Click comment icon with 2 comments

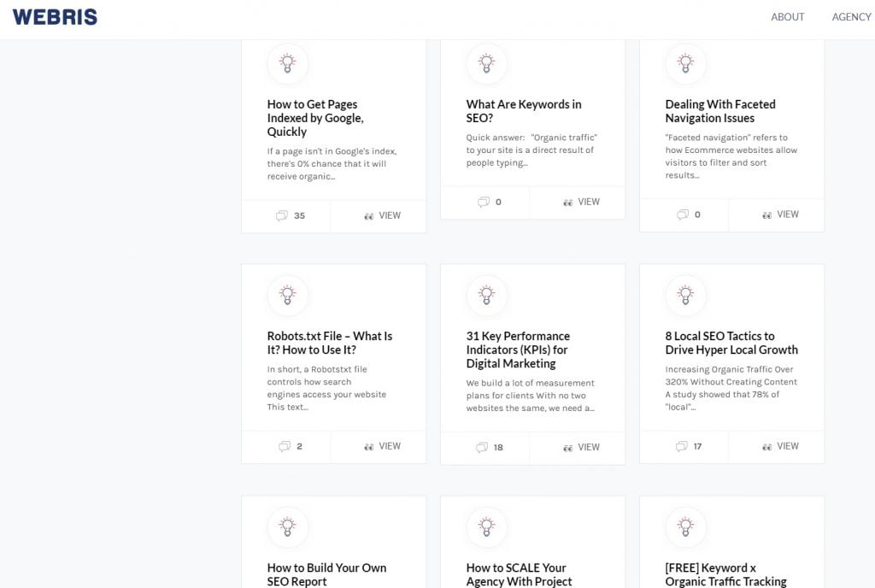(285, 446)
